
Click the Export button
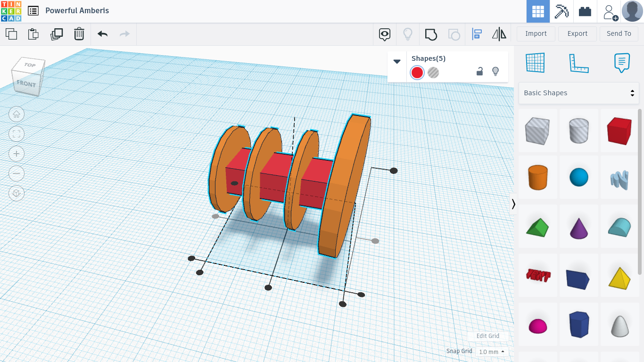point(578,33)
